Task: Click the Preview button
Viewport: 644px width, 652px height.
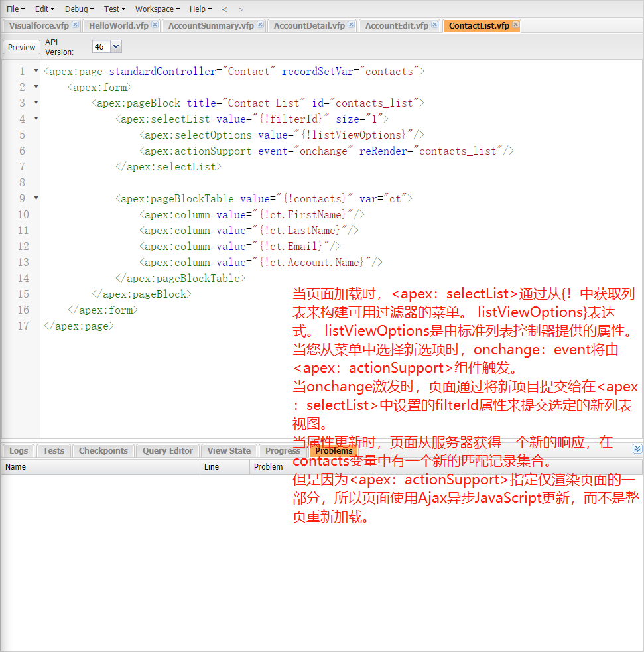Action: (x=22, y=47)
